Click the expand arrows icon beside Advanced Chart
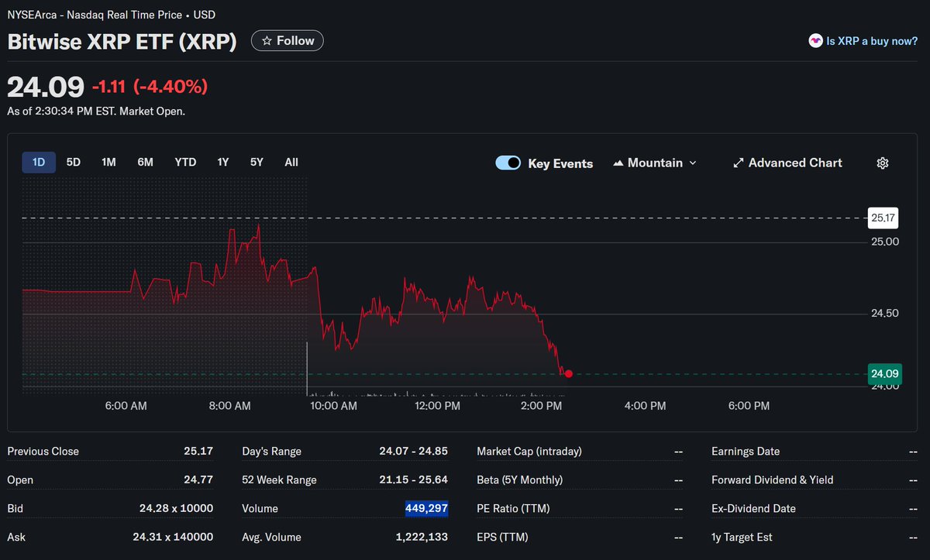930x560 pixels. pyautogui.click(x=739, y=163)
